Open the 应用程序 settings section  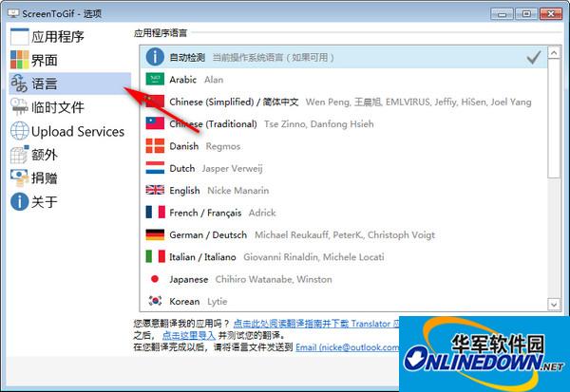click(69, 37)
